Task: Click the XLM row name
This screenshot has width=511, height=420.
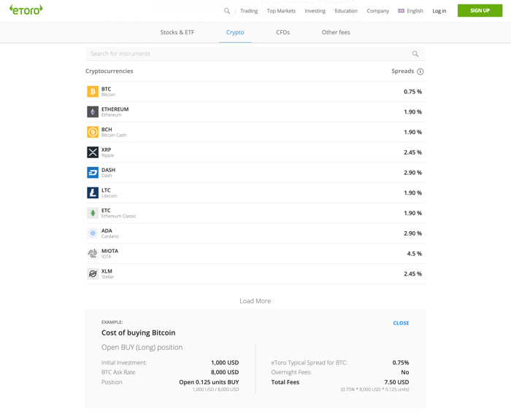Action: (x=107, y=271)
